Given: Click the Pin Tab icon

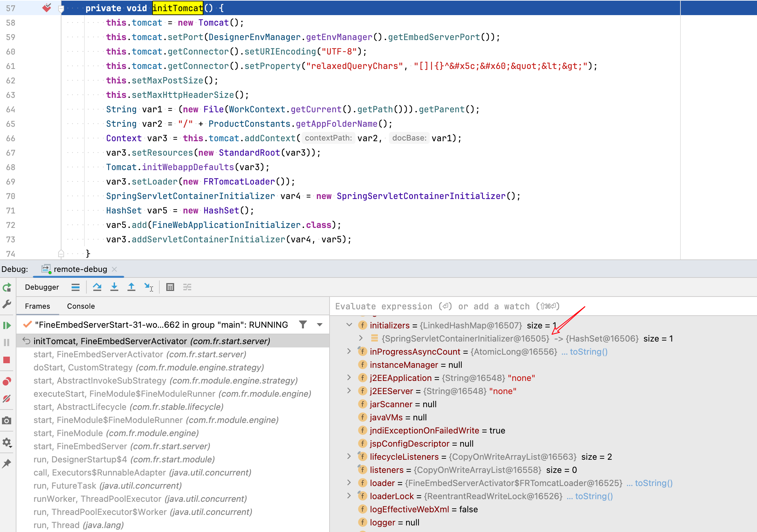Looking at the screenshot, I should (x=7, y=463).
